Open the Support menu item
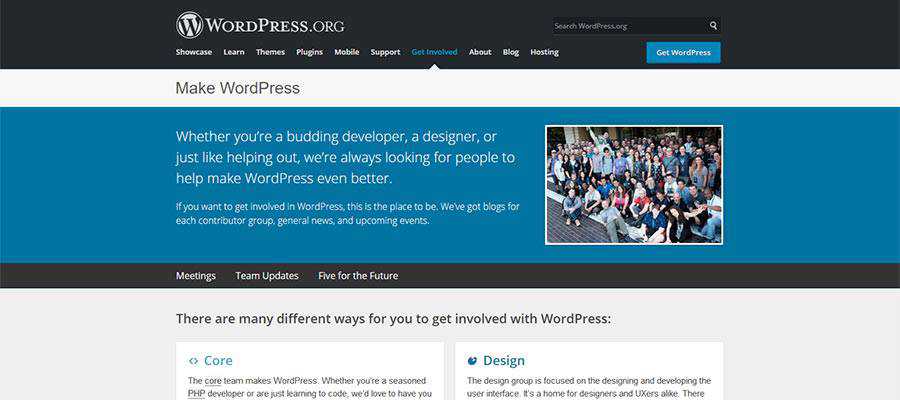The image size is (900, 400). click(x=385, y=52)
